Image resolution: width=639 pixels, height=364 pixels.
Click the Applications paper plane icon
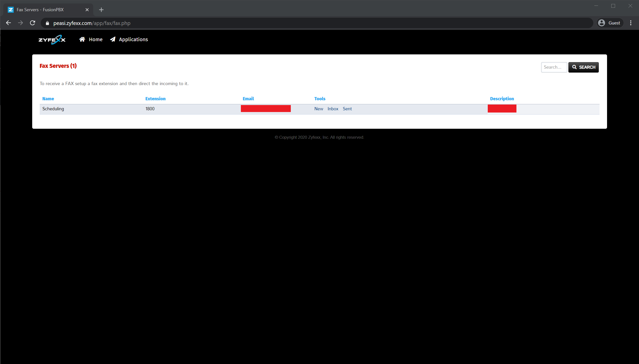[x=113, y=39]
